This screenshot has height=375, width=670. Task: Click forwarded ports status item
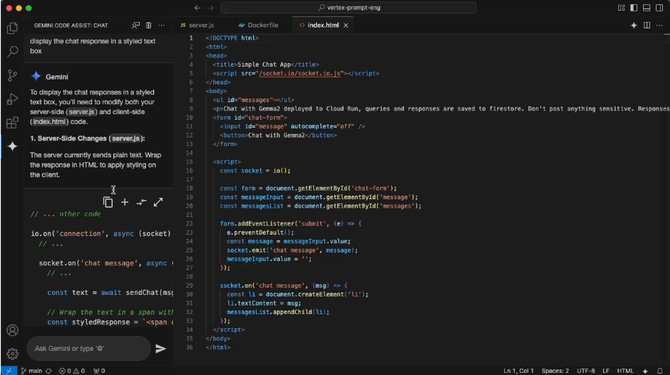pos(99,371)
